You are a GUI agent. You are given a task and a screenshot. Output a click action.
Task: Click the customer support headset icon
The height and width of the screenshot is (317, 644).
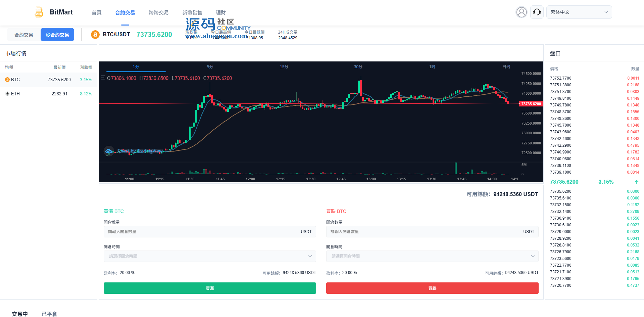537,12
